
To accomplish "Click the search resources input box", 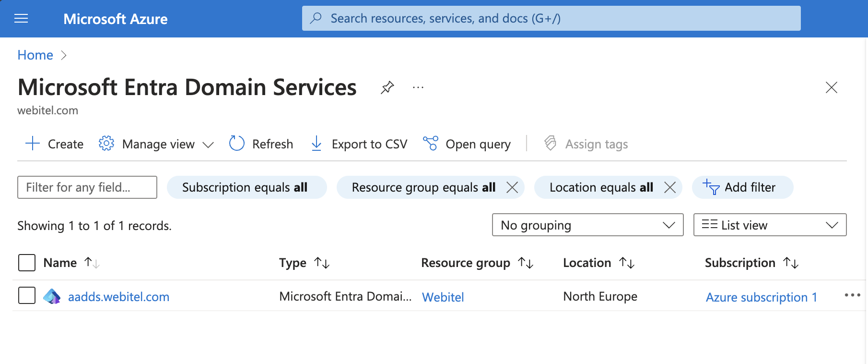I will [551, 18].
